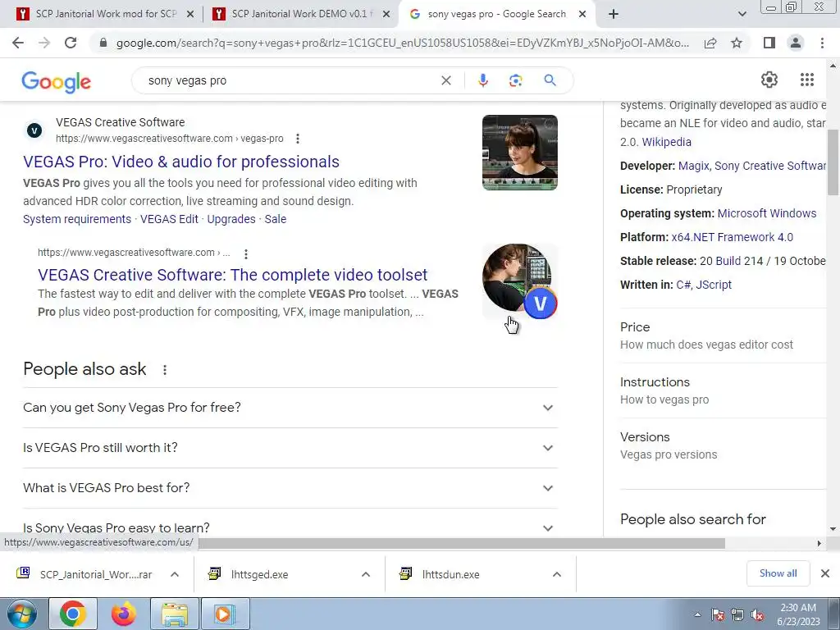Screen dimensions: 840x630
Task: Open Chrome three-dot menu
Action: [x=822, y=43]
